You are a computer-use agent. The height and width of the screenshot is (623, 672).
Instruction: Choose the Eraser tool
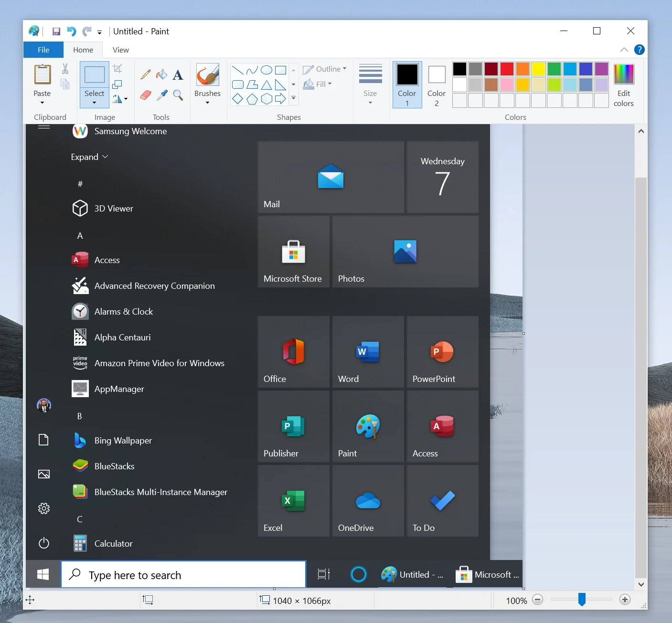click(146, 95)
